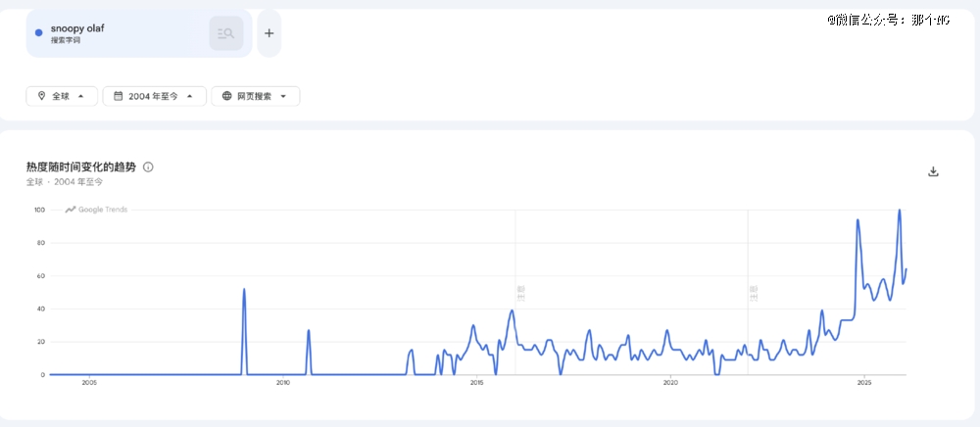Click the Google Trends logo in the chart
This screenshot has width=980, height=427.
click(96, 210)
